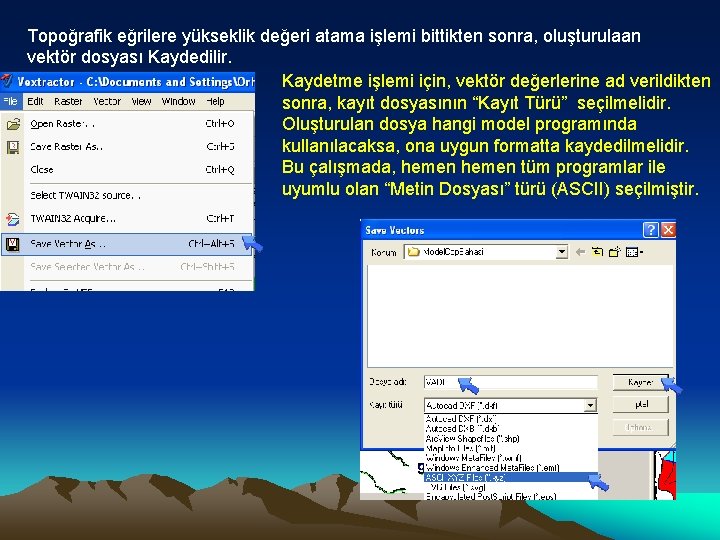This screenshot has width=720, height=540.
Task: Open the File menu in Vextractor
Action: point(11,101)
